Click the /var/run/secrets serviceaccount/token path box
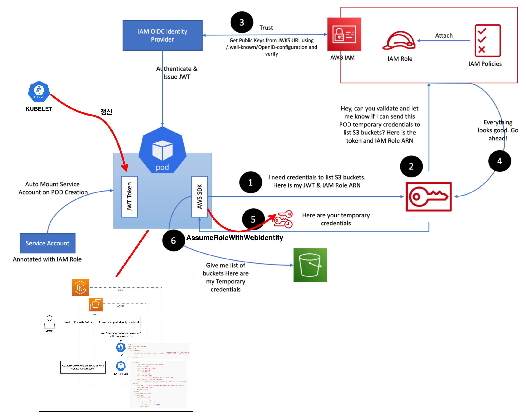 (83, 367)
